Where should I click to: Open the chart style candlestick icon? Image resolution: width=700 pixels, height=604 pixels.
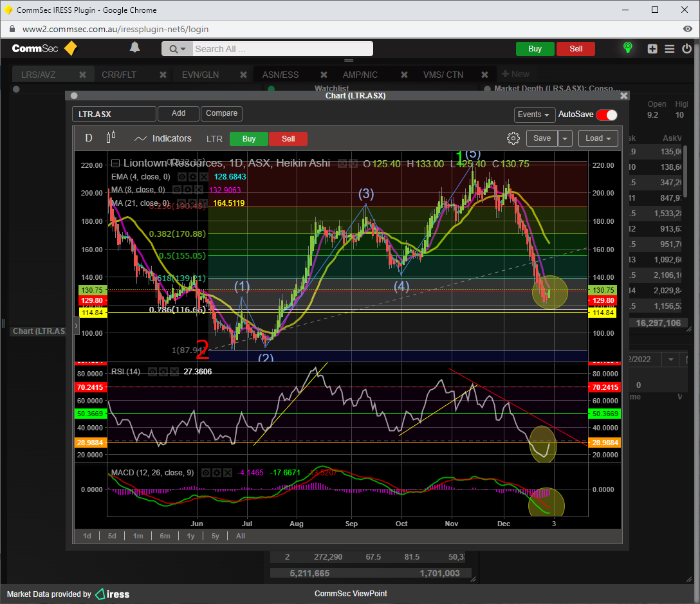pos(111,138)
